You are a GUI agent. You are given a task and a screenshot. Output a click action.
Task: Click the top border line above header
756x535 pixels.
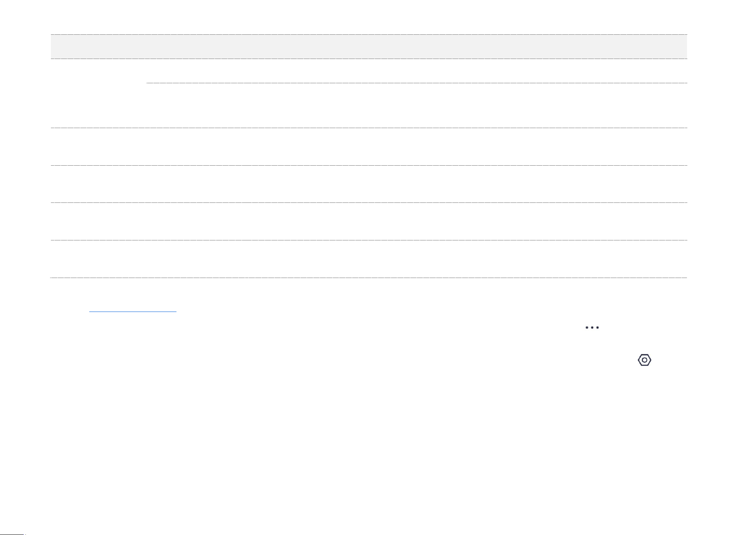(x=369, y=34)
